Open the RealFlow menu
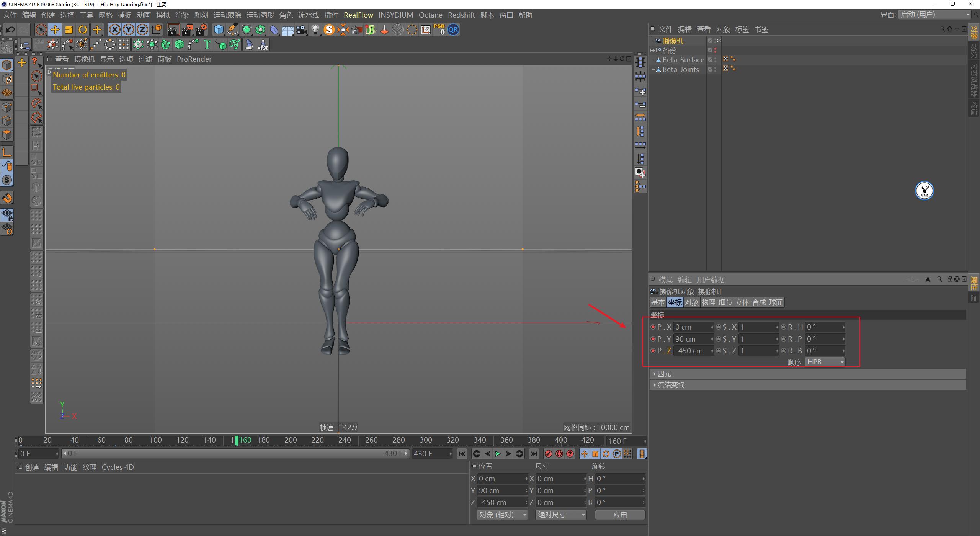The width and height of the screenshot is (980, 536). [x=359, y=15]
